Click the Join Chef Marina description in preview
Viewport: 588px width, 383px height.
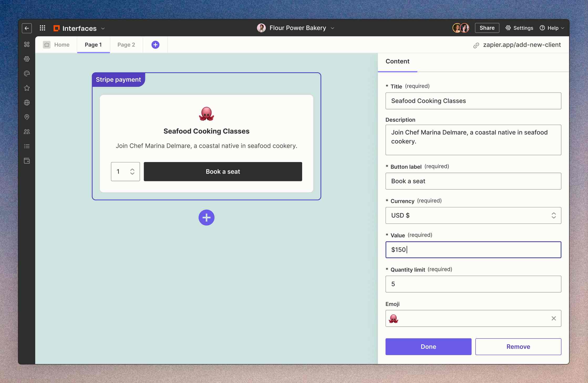pos(207,146)
